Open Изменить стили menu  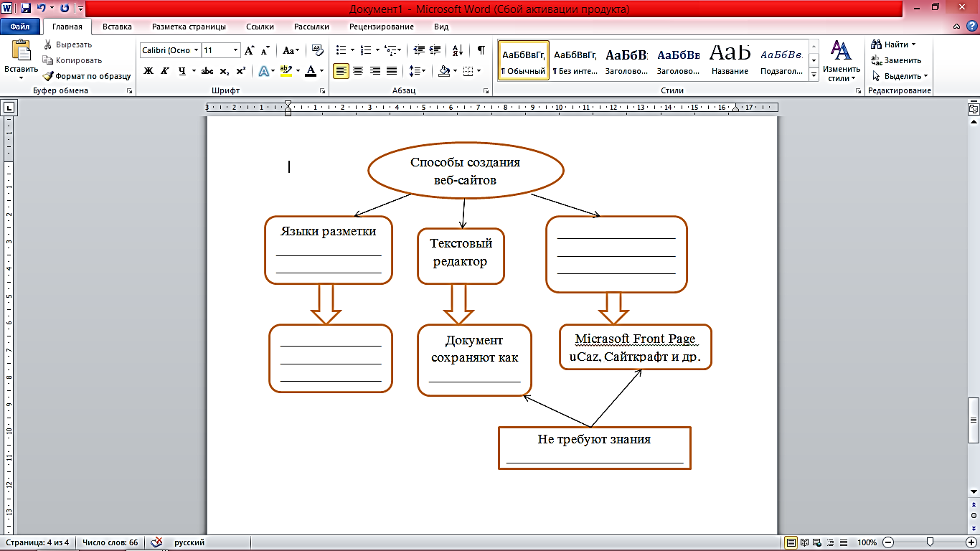840,61
